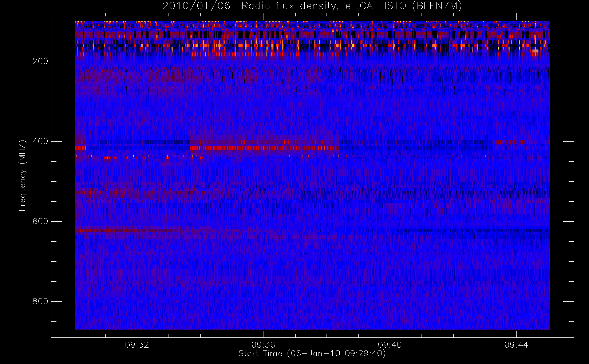
Task: Click the 'Start Time (06-Jan-10 09:29:40)' label
Action: [x=312, y=353]
